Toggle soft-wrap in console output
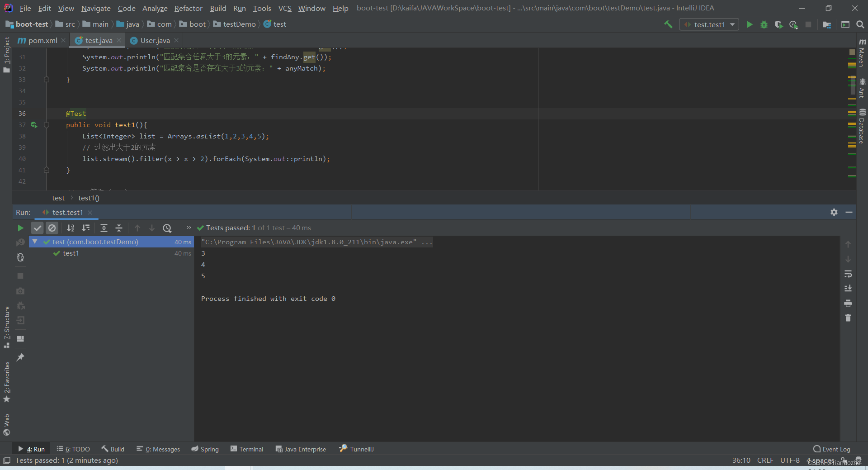The width and height of the screenshot is (868, 470). [x=848, y=274]
